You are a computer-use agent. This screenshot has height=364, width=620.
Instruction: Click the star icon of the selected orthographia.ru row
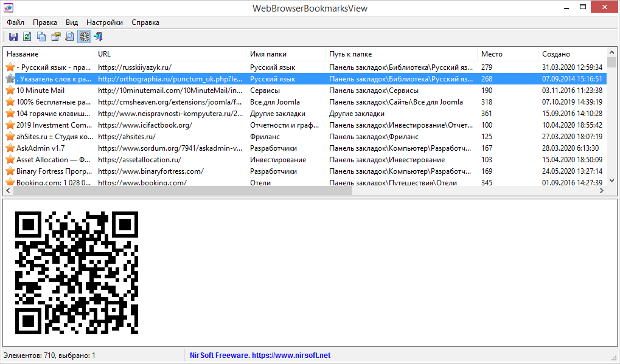pos(10,79)
